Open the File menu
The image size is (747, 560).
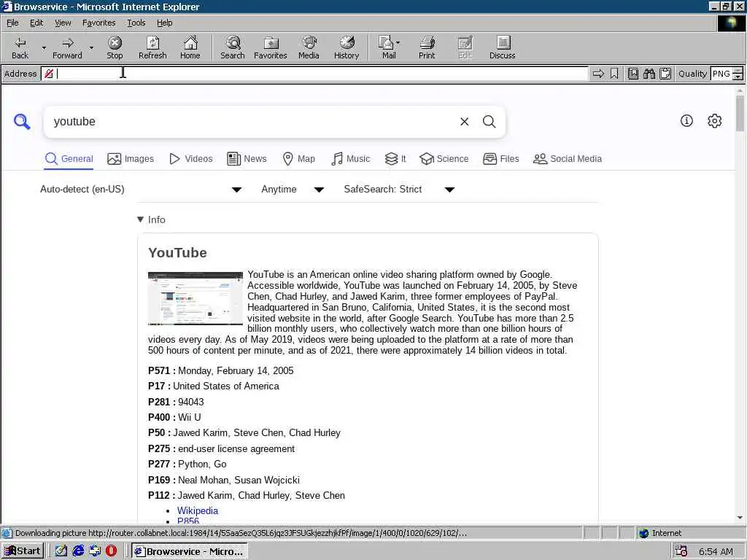pos(12,23)
